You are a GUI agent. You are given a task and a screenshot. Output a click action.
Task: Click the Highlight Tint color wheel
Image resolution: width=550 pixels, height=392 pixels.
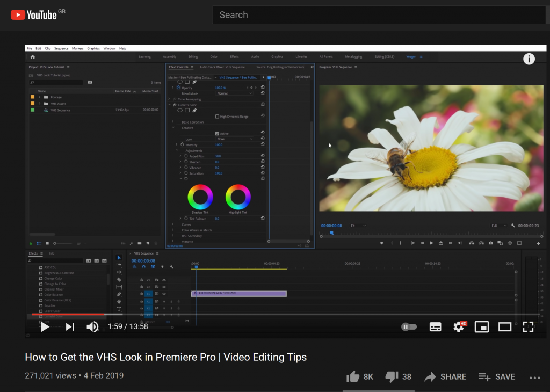pos(238,197)
